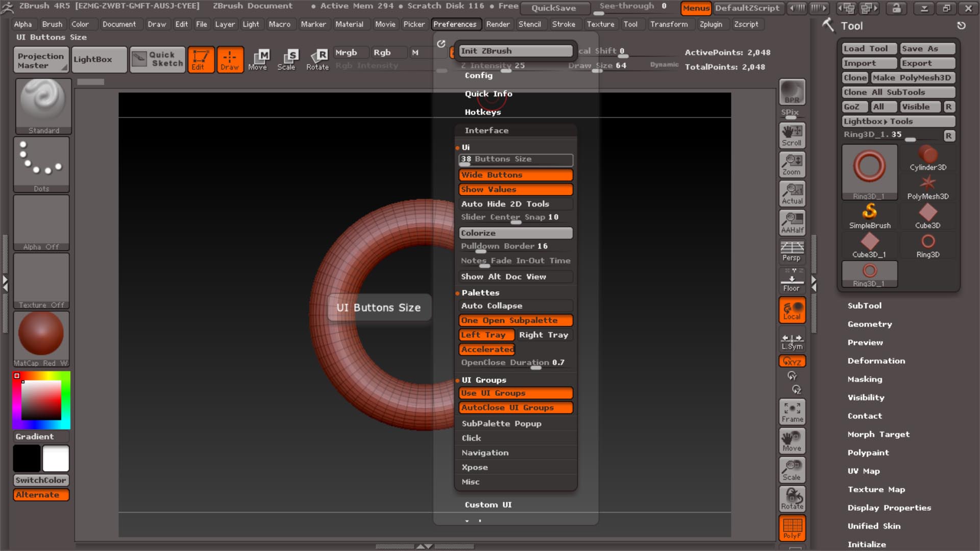Expand the Deformation subpalette
The image size is (980, 551).
[x=876, y=361]
